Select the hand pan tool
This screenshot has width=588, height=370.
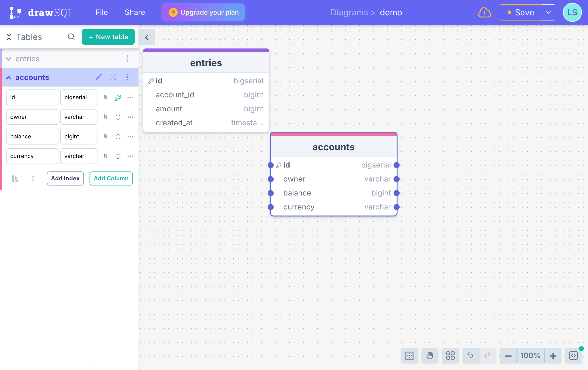[429, 356]
